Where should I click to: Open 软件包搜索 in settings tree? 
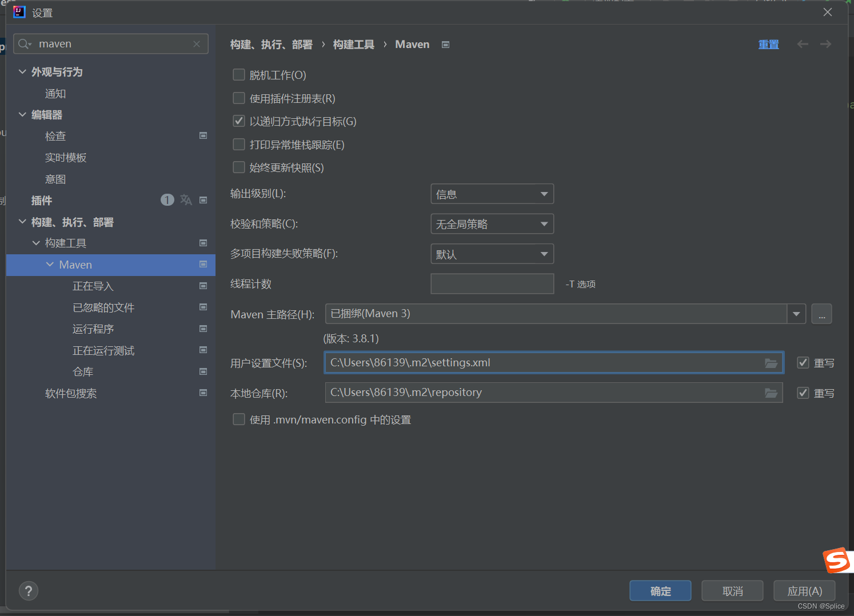click(71, 394)
